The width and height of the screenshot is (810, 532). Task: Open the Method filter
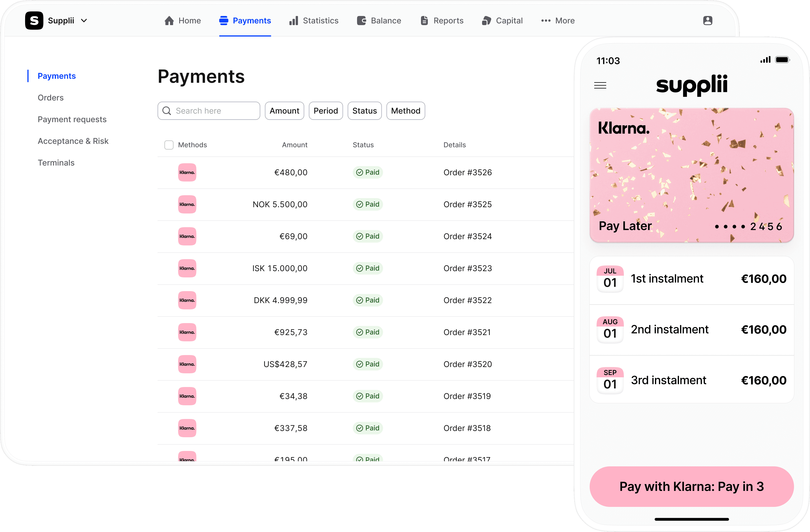(x=406, y=111)
